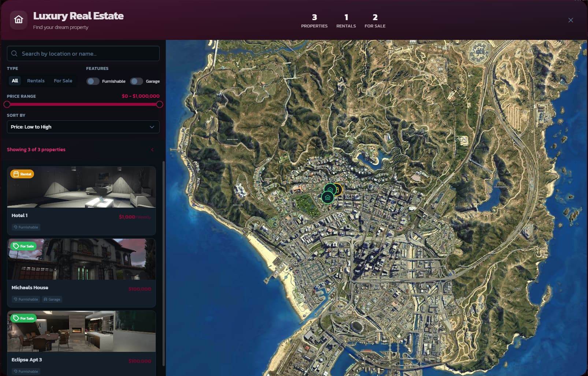
Task: Click the minimum price range handle
Action: coord(7,104)
